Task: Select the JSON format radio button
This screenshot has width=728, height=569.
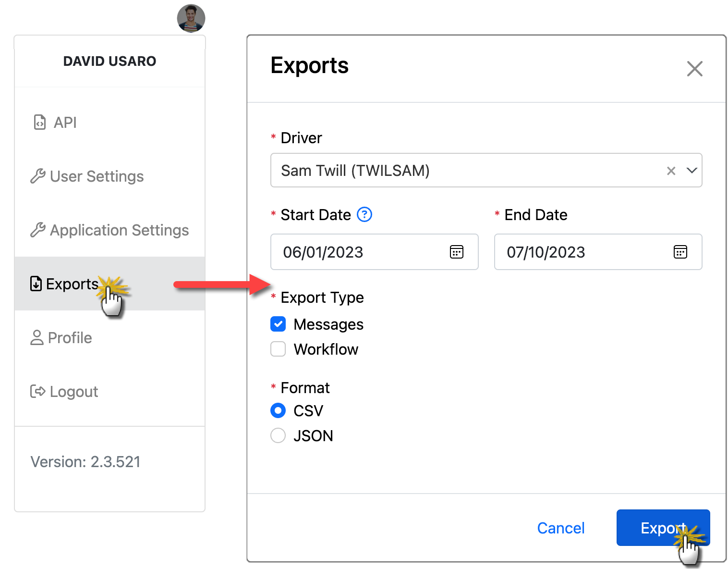Action: pyautogui.click(x=278, y=435)
